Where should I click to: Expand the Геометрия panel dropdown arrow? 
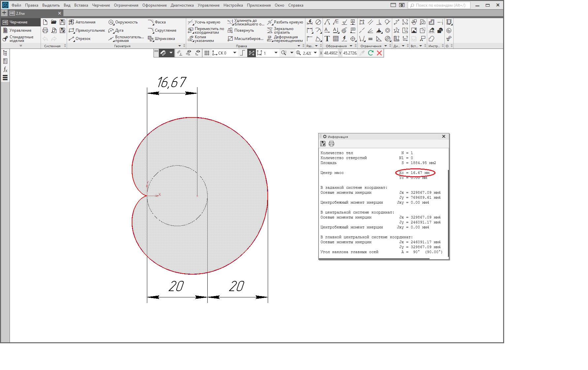coord(180,46)
